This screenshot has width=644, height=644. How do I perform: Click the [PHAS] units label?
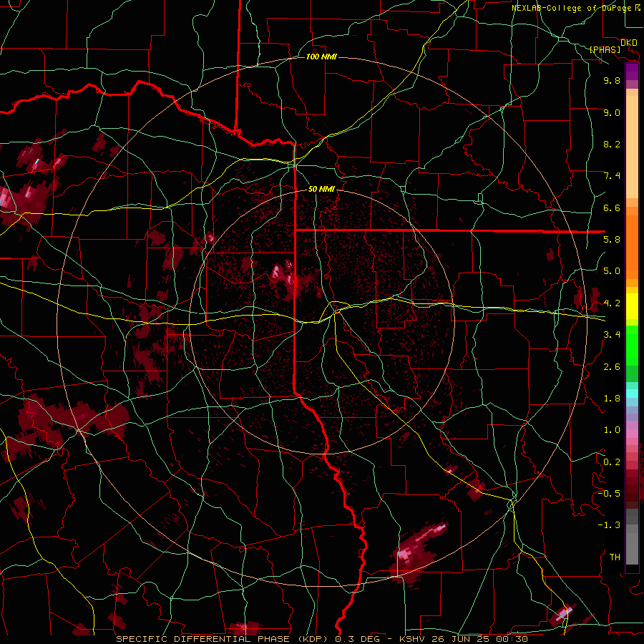coord(605,50)
